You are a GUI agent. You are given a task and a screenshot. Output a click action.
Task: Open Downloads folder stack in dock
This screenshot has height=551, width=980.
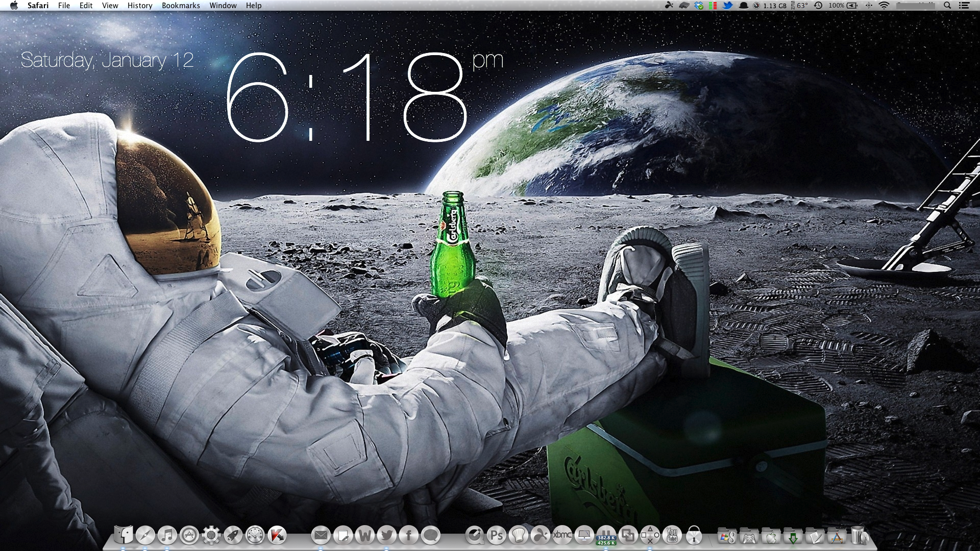pos(793,536)
